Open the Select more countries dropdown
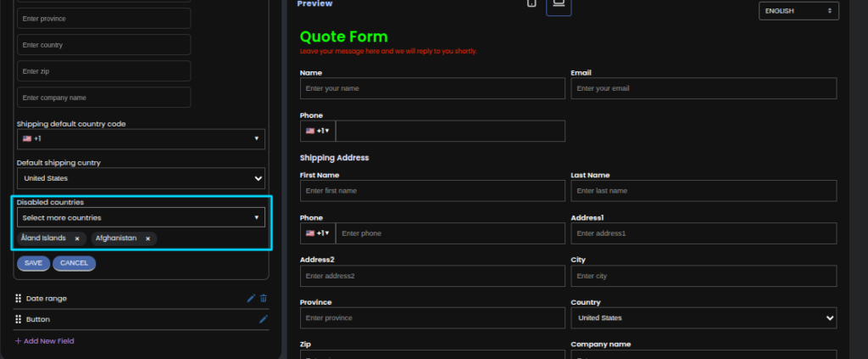Screen dimensions: 868x359 click(141, 218)
